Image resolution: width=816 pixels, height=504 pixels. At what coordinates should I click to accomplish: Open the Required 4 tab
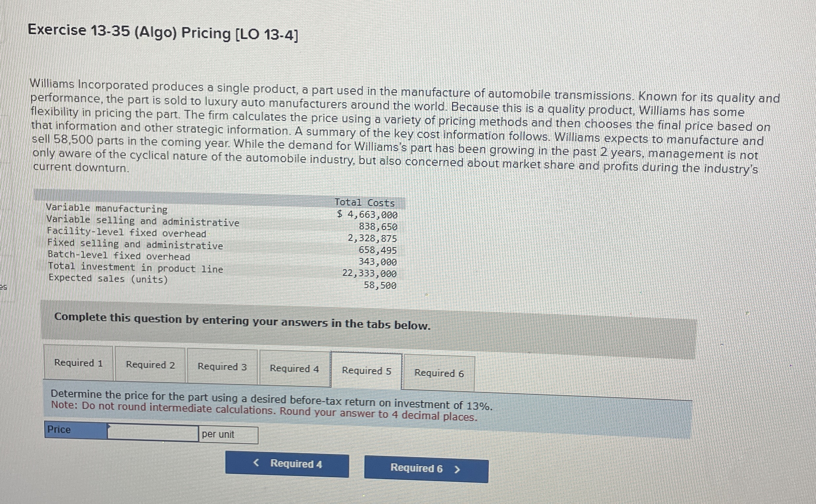[x=295, y=369]
